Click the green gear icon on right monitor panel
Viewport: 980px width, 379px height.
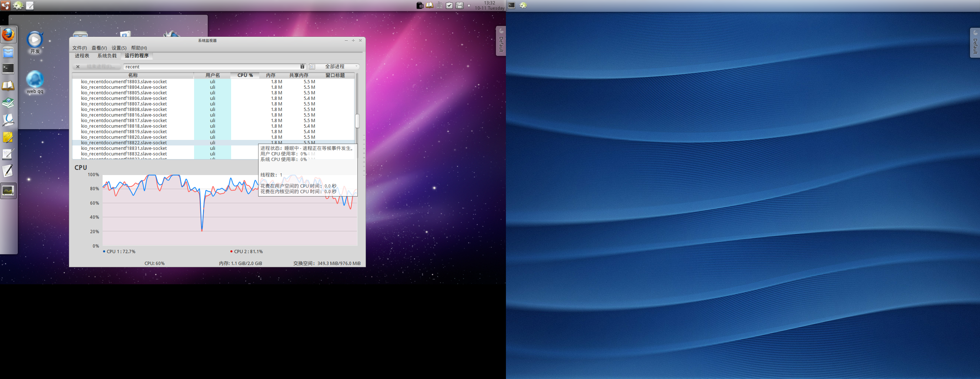tap(523, 5)
